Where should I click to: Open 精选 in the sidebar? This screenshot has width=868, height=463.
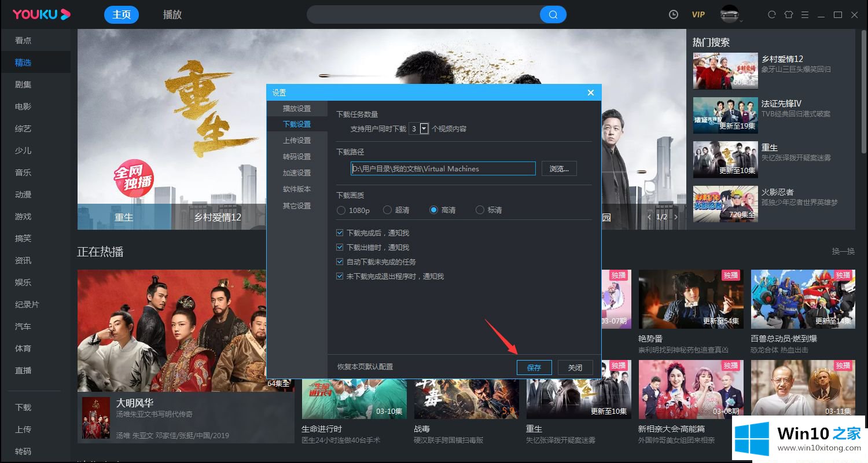(23, 63)
